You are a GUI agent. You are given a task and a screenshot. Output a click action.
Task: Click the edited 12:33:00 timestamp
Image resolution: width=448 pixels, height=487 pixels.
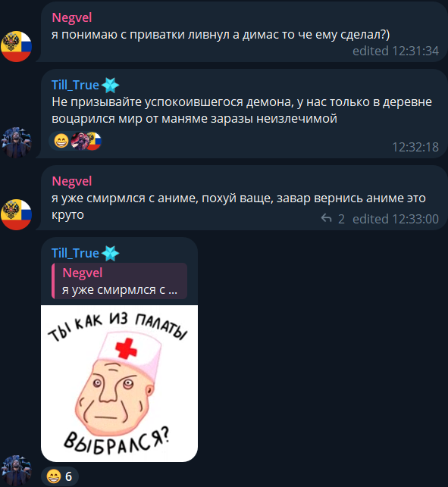click(x=396, y=219)
